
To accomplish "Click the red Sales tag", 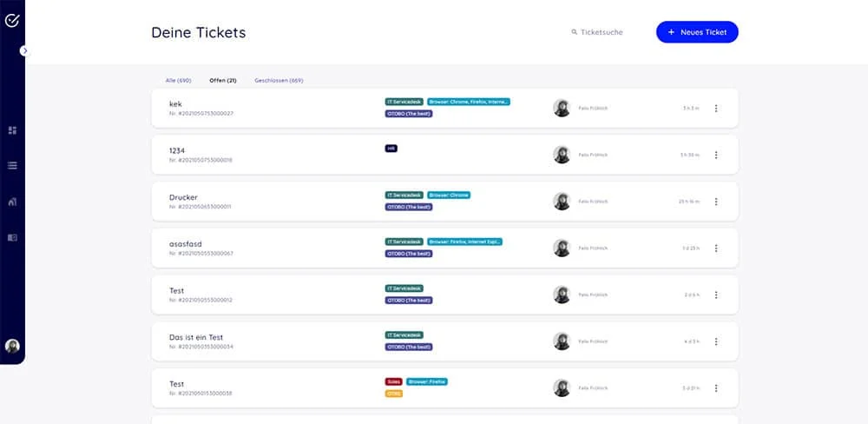I will coord(393,381).
